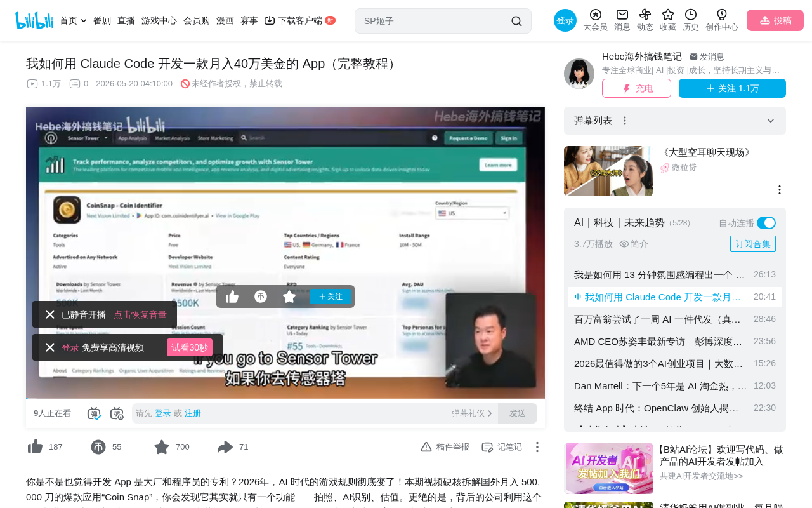The image size is (812, 508).
Task: Click 注册 link in danmaku input bar
Action: click(x=193, y=413)
